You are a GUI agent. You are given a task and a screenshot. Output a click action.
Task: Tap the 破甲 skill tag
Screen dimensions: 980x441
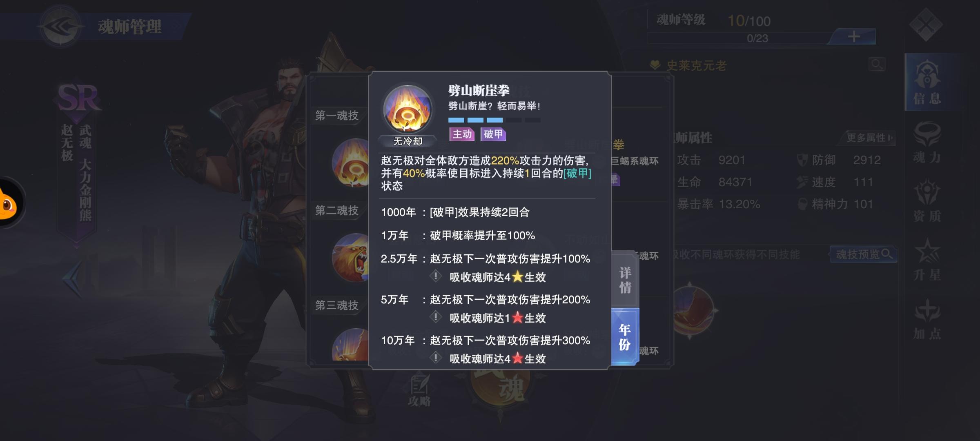point(493,134)
